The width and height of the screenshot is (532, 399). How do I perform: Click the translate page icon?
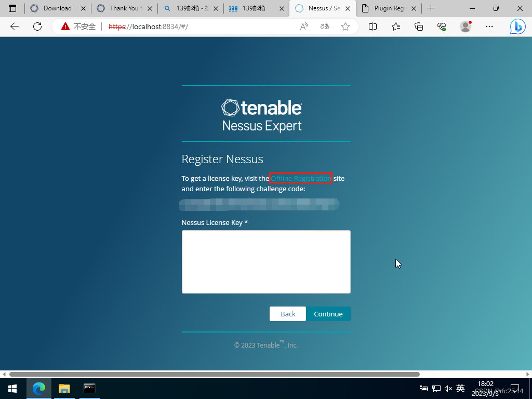325,26
